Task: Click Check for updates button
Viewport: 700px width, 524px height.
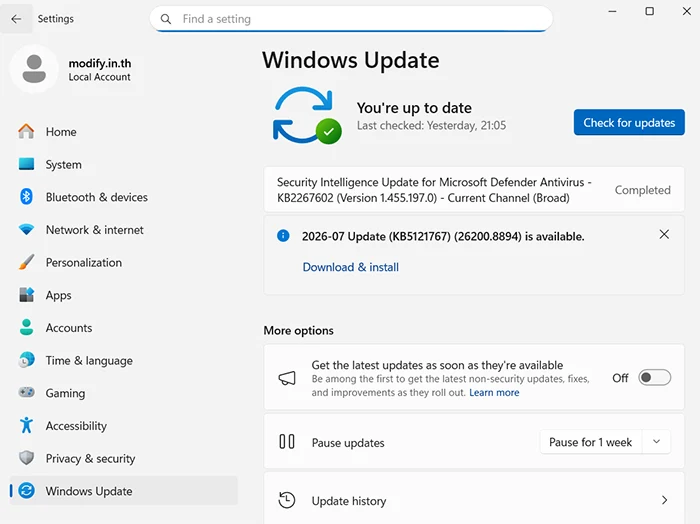Action: (629, 122)
